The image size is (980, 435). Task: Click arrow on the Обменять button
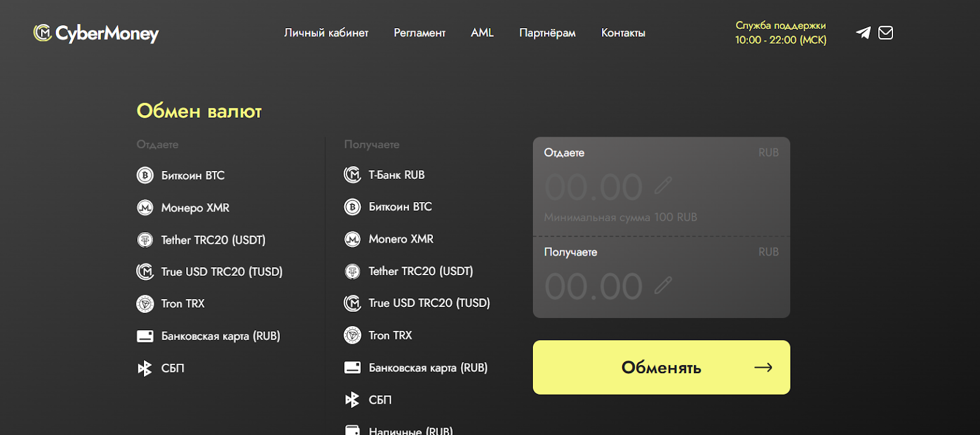tap(763, 368)
